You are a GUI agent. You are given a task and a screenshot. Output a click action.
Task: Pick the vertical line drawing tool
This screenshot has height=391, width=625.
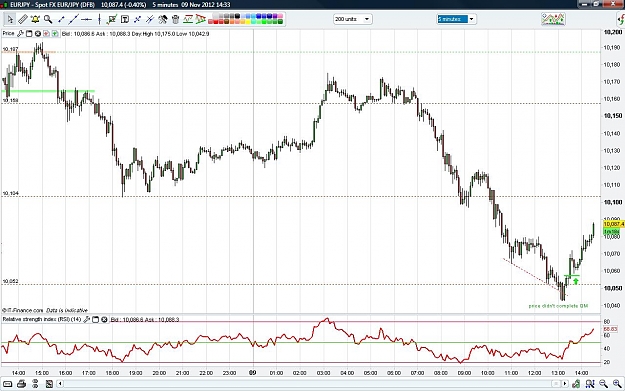tap(99, 19)
